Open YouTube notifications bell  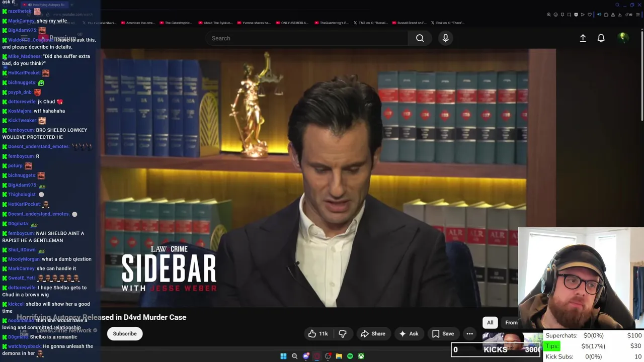[x=601, y=38]
